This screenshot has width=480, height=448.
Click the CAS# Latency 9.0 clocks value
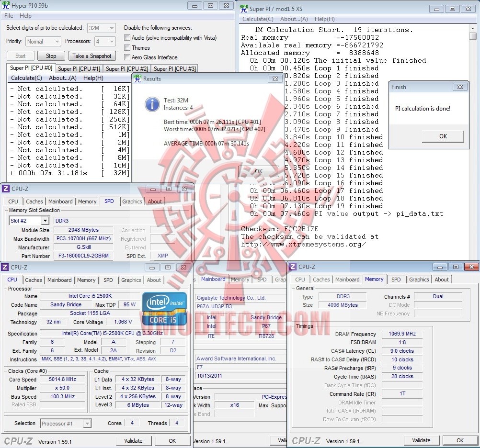click(402, 351)
